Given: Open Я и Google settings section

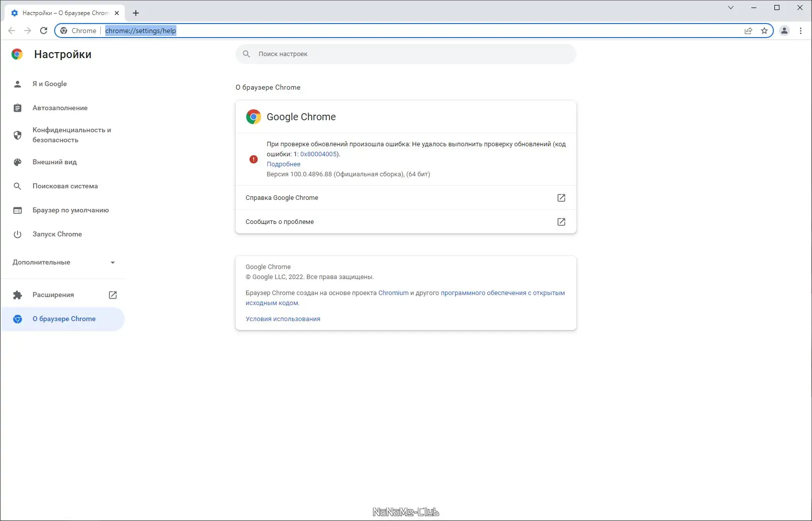Looking at the screenshot, I should click(x=63, y=84).
